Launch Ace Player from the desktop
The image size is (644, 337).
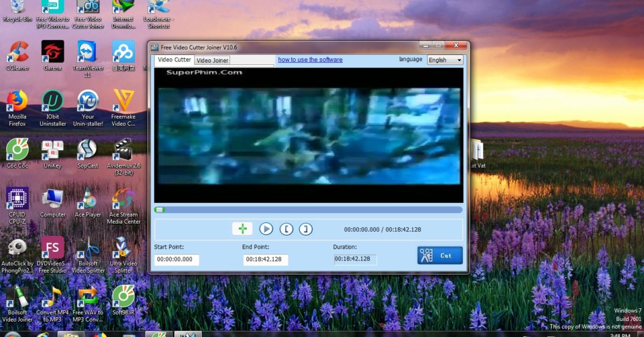click(88, 203)
